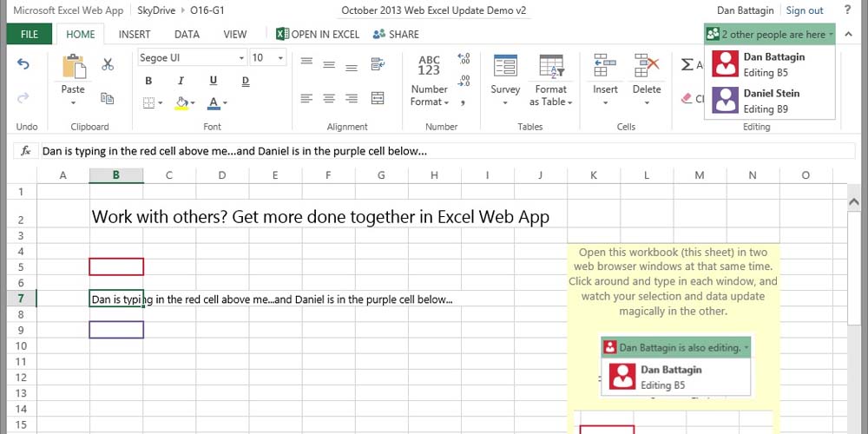
Task: Click the Merge cells icon
Action: tap(378, 99)
